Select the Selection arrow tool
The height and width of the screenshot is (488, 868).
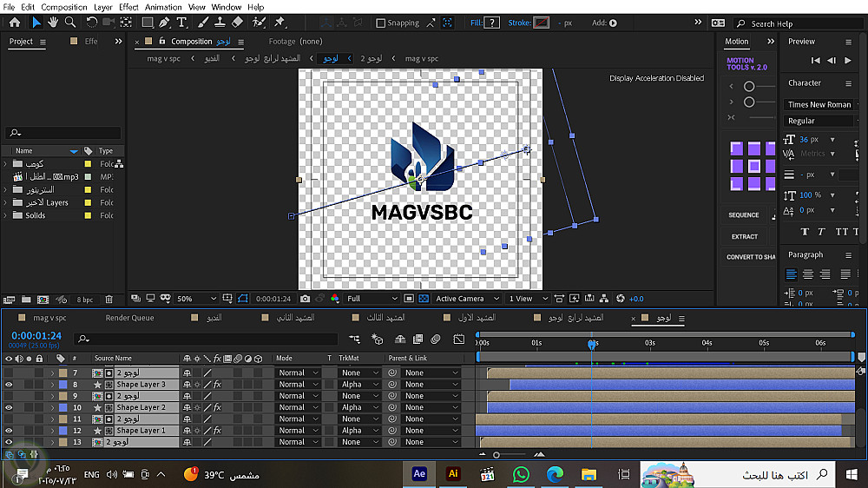tap(36, 23)
